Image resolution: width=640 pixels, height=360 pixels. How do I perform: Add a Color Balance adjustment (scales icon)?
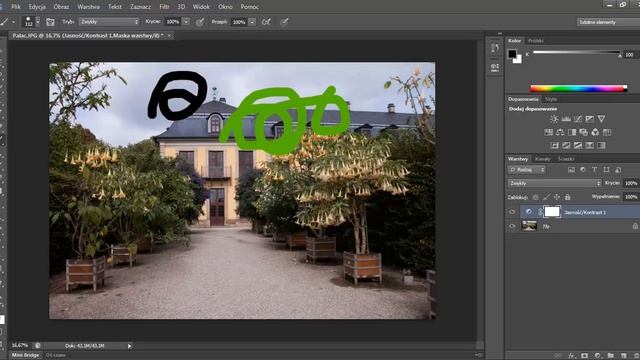pos(560,132)
